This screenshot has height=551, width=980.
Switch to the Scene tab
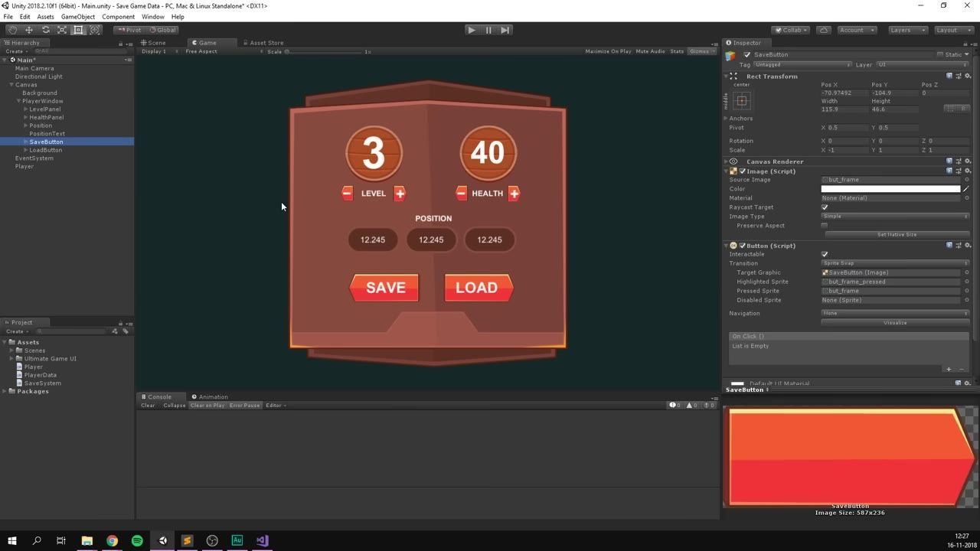[x=153, y=43]
